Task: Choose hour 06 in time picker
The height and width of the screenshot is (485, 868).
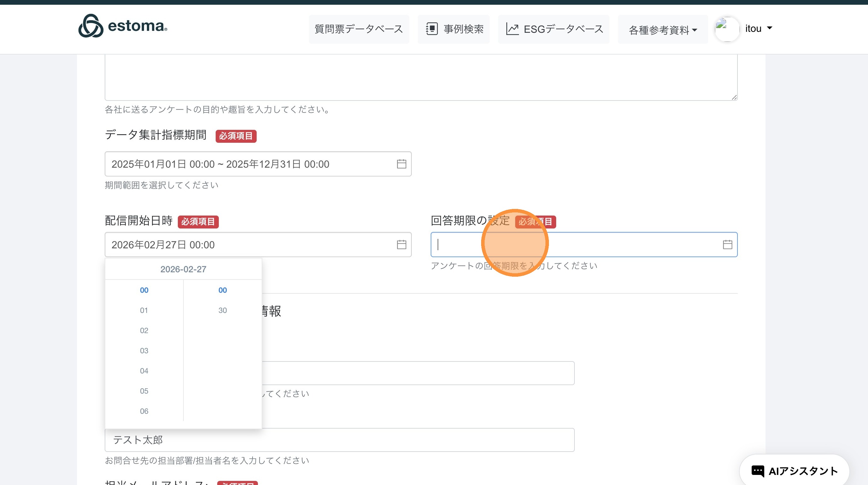Action: (144, 411)
